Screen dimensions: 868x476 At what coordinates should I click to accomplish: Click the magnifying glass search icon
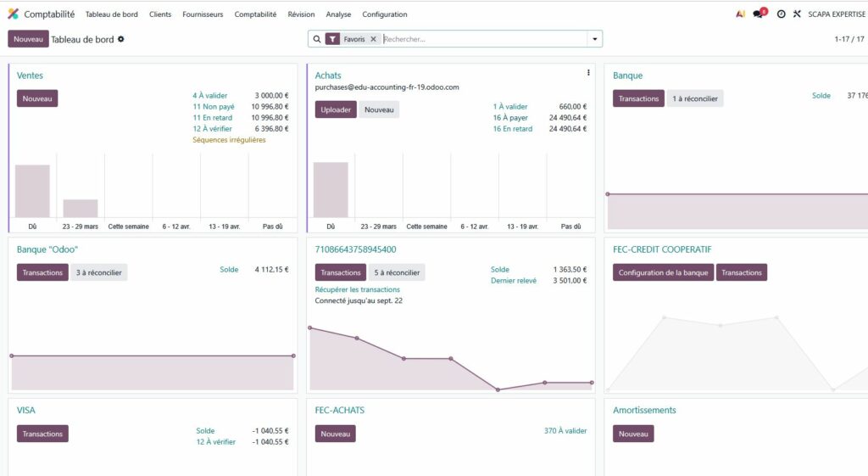pyautogui.click(x=317, y=39)
